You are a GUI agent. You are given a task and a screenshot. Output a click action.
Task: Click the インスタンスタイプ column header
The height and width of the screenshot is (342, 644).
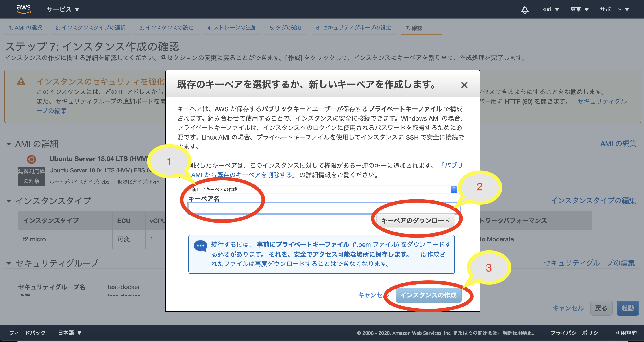[65, 221]
